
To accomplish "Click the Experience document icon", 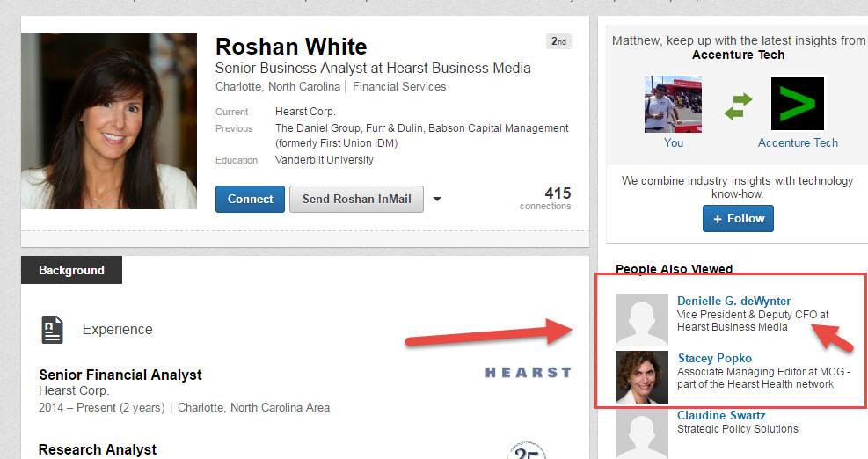I will pos(52,330).
